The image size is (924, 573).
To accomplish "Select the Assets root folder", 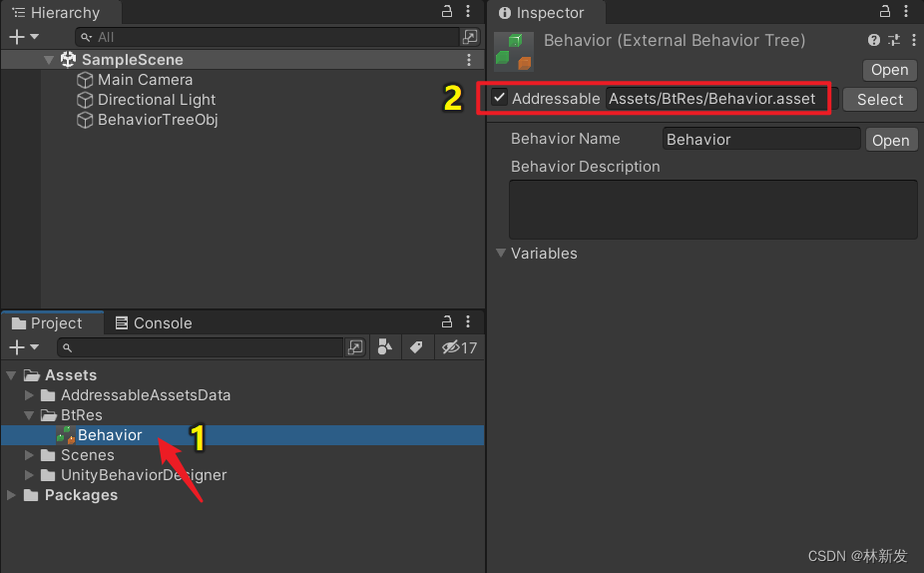I will pos(71,375).
